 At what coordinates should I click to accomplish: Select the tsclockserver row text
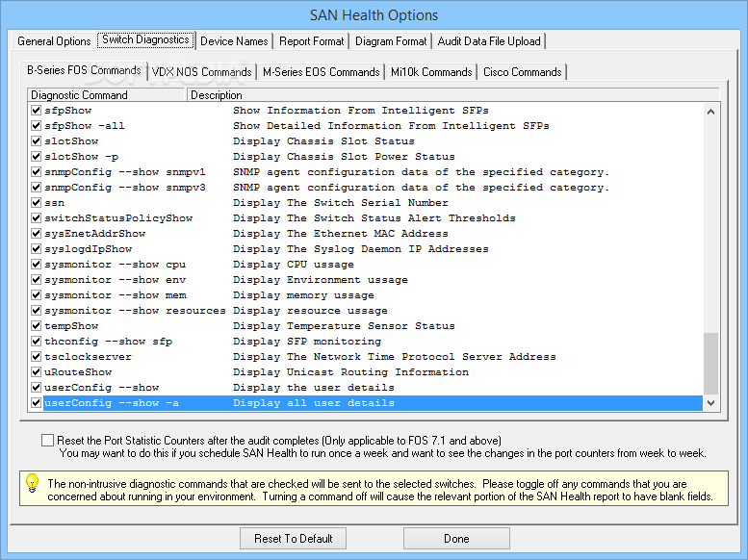coord(88,357)
